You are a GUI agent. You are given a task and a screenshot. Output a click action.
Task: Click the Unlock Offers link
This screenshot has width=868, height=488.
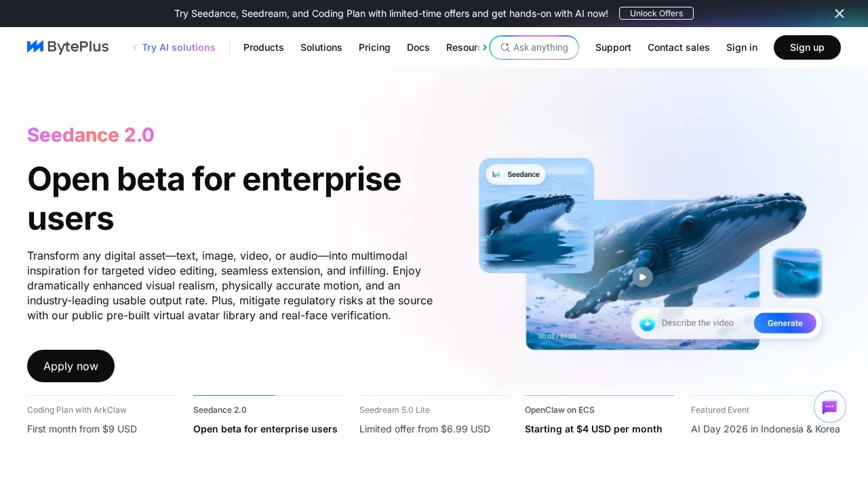pyautogui.click(x=656, y=13)
